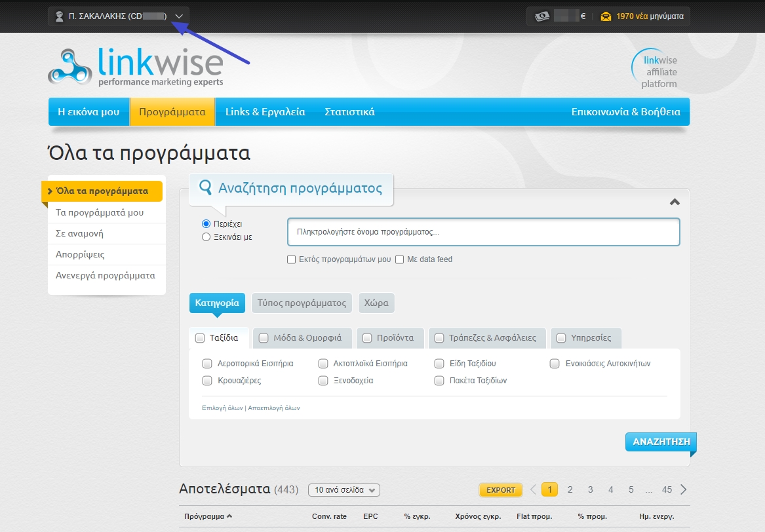Select the 'Ξεκινάει με' radio option
The height and width of the screenshot is (532, 765).
[206, 237]
